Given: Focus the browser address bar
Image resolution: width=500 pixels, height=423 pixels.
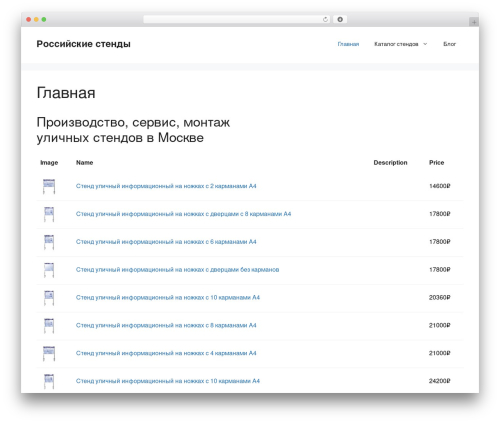Looking at the screenshot, I should click(237, 19).
